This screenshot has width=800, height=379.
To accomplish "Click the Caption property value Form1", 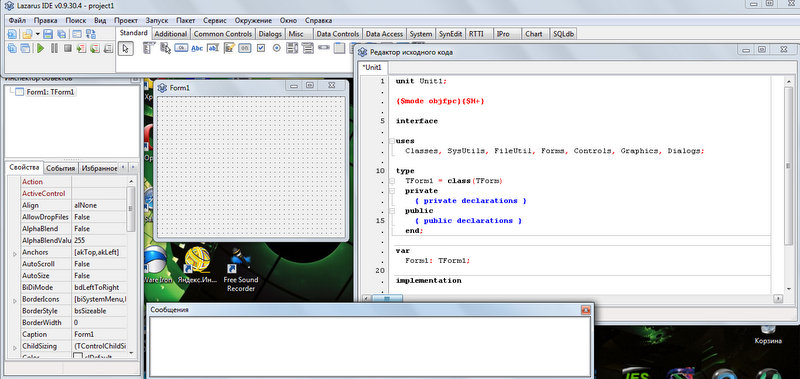I will point(99,335).
